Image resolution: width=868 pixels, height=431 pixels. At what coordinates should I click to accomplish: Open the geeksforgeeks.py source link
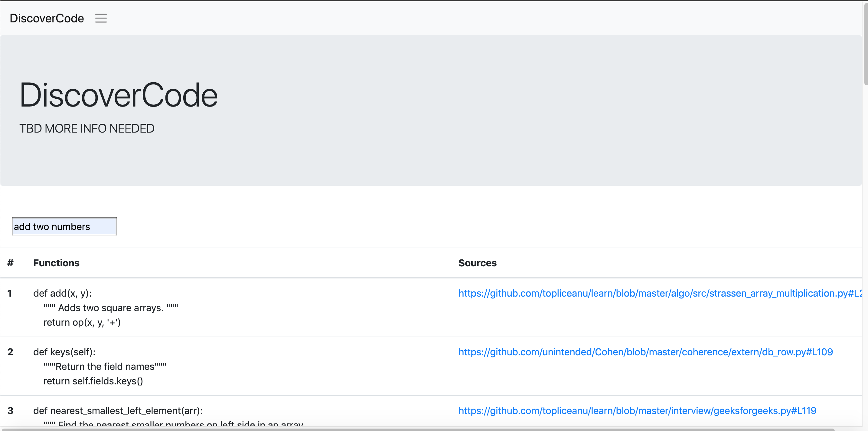click(x=637, y=410)
